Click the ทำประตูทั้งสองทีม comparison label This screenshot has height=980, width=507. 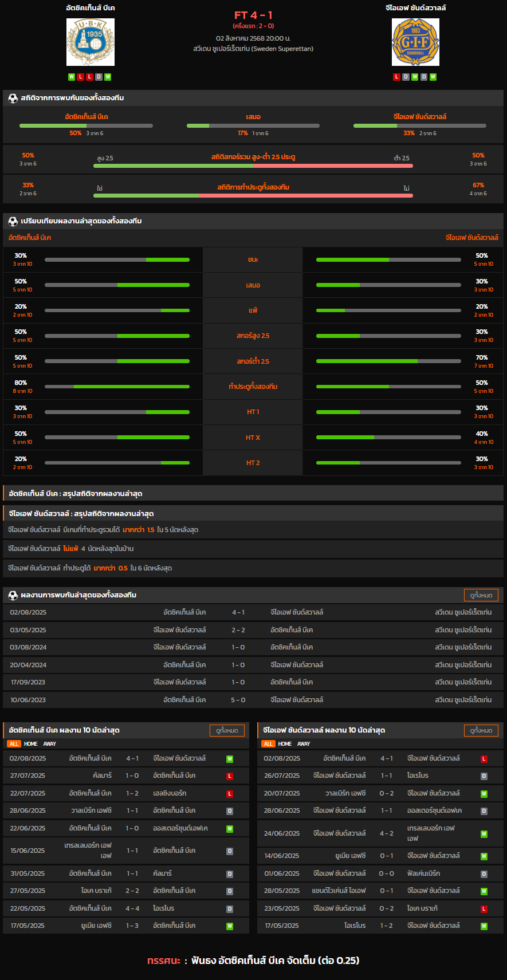tap(253, 387)
